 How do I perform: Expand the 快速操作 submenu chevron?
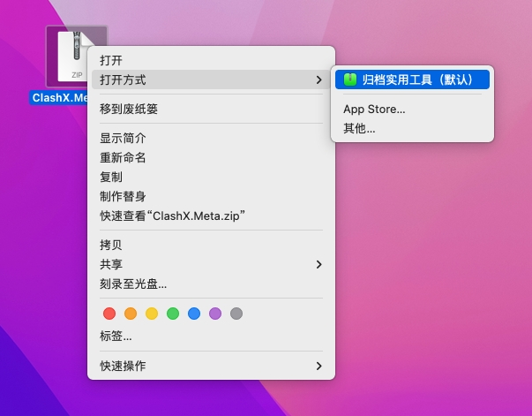(318, 366)
